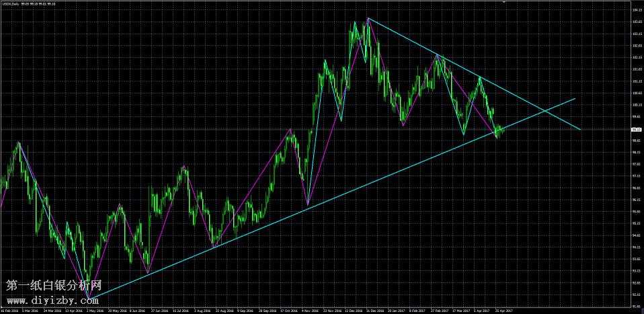Click where the two cyan trendlines intersect

click(x=545, y=110)
